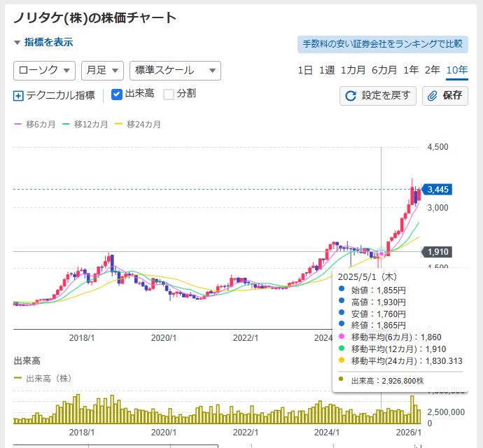Open the 手数料の安い証券会社をランキングで比較 link
The width and height of the screenshot is (483, 448).
[x=383, y=44]
